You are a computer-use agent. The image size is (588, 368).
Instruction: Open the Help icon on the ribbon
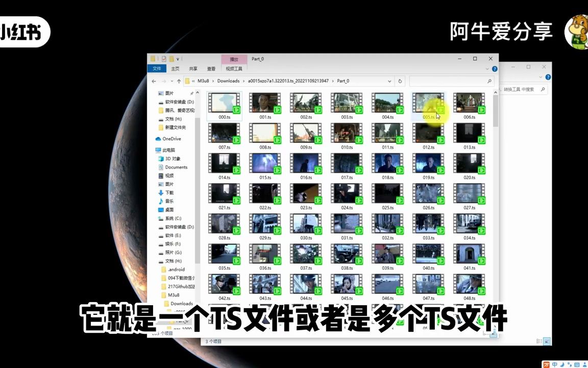pos(495,68)
